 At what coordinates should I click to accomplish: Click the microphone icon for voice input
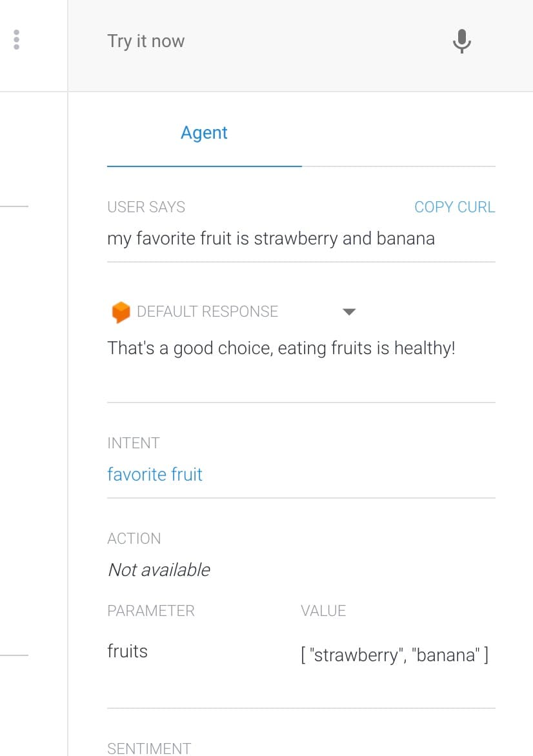461,41
